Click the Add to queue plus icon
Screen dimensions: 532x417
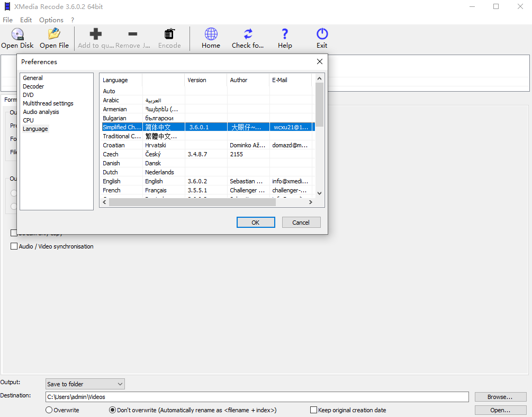coord(96,34)
